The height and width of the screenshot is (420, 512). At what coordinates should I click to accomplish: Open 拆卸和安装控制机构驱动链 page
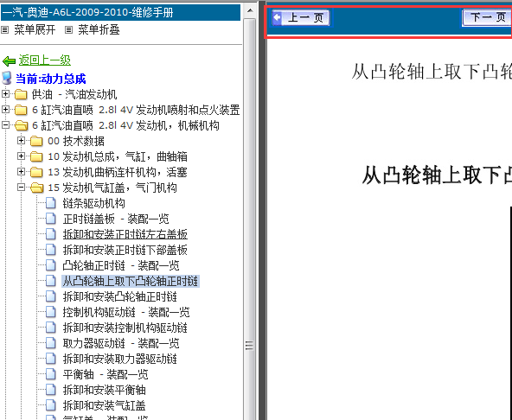pos(125,328)
